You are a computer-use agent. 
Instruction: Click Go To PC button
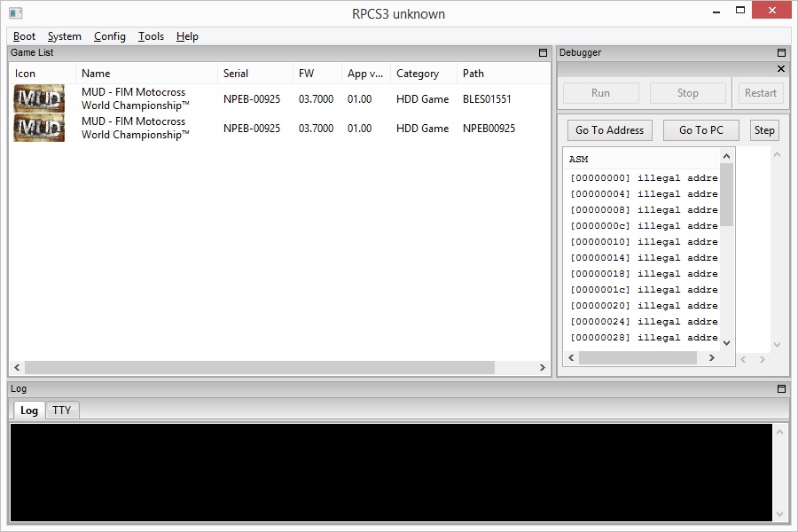point(700,130)
